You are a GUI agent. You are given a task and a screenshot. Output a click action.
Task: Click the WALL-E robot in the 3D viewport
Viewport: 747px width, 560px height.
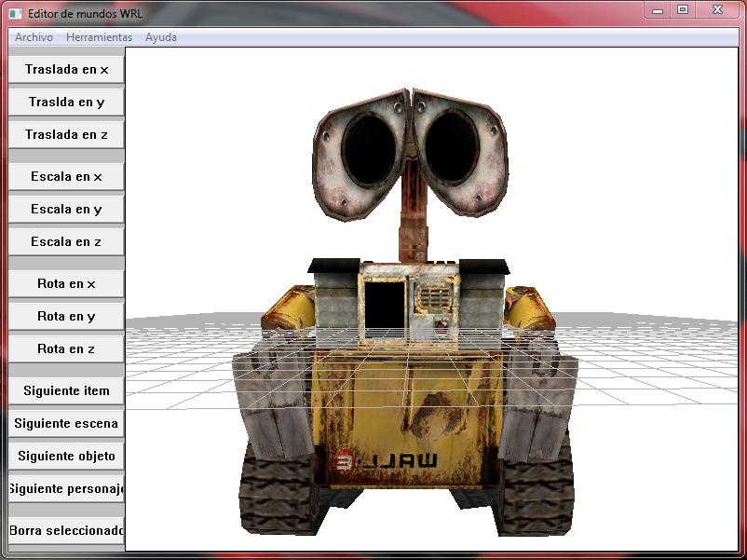409,312
